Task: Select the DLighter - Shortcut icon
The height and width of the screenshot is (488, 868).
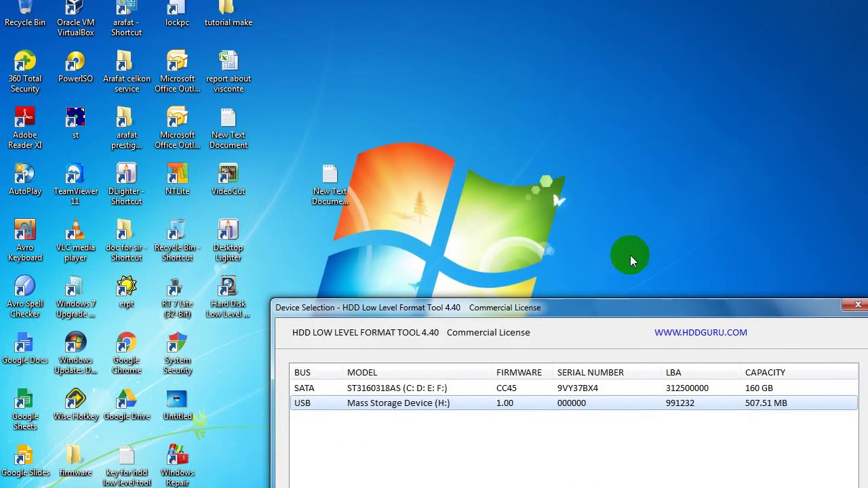Action: 126,184
